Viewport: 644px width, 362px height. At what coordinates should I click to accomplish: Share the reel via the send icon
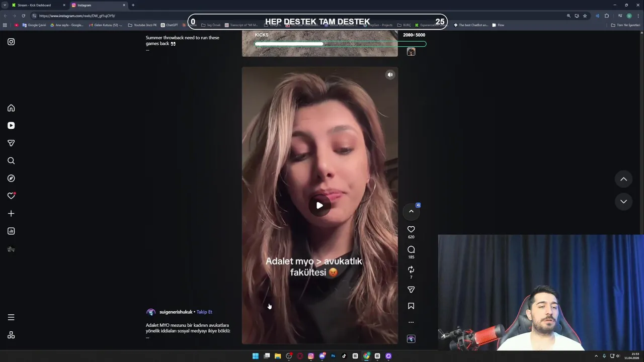(x=411, y=290)
